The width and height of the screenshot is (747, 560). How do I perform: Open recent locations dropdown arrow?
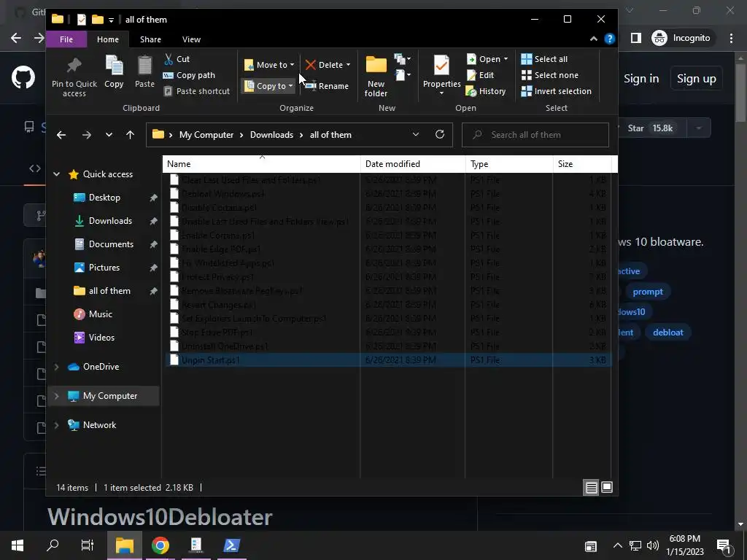109,135
